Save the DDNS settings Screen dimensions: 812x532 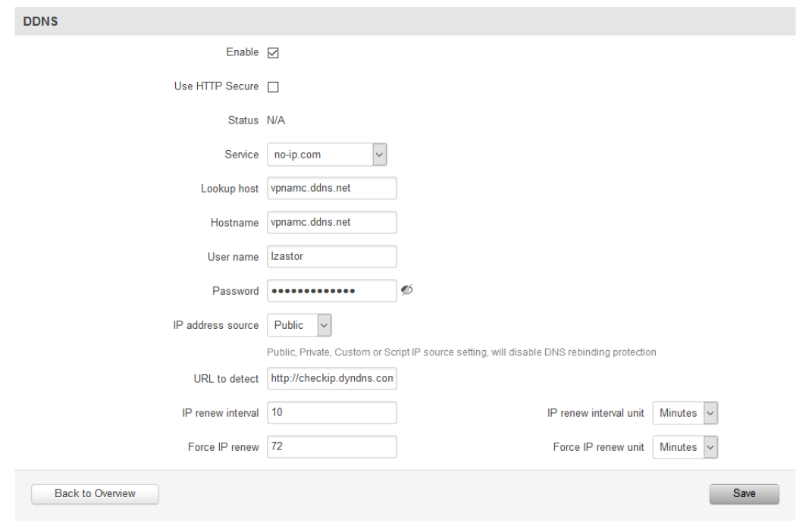[x=745, y=494]
